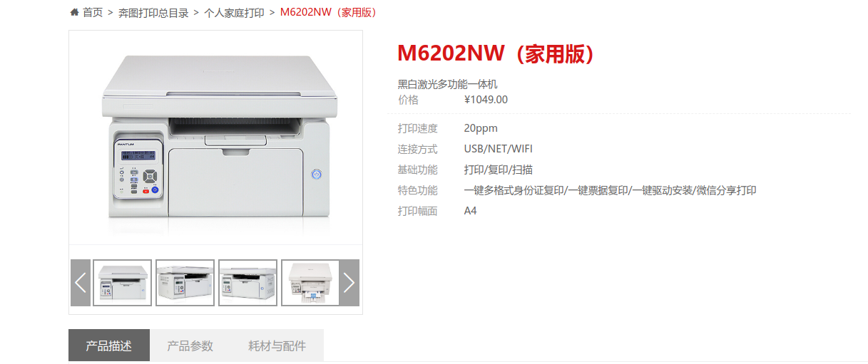Click the M6202NW（家用版）product title heading
Screen dimensions: 868x364
click(496, 53)
